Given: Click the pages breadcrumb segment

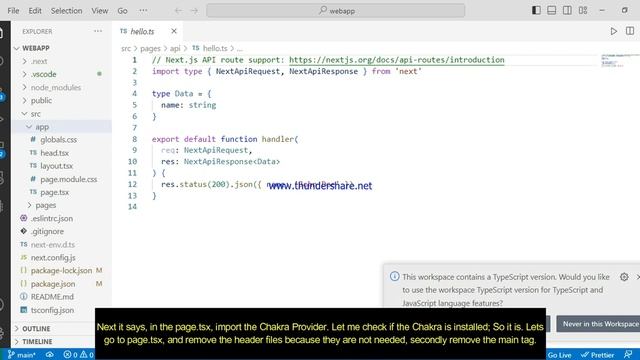Looking at the screenshot, I should (x=150, y=49).
